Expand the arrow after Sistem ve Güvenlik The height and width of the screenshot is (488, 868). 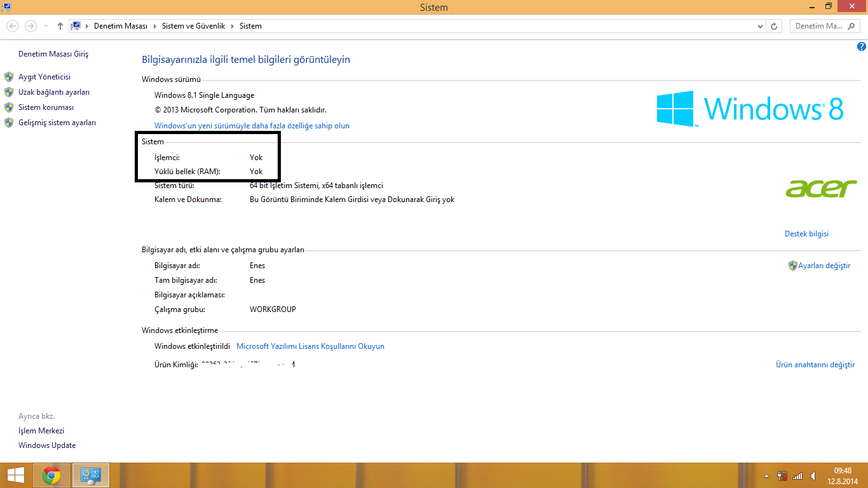tap(232, 26)
